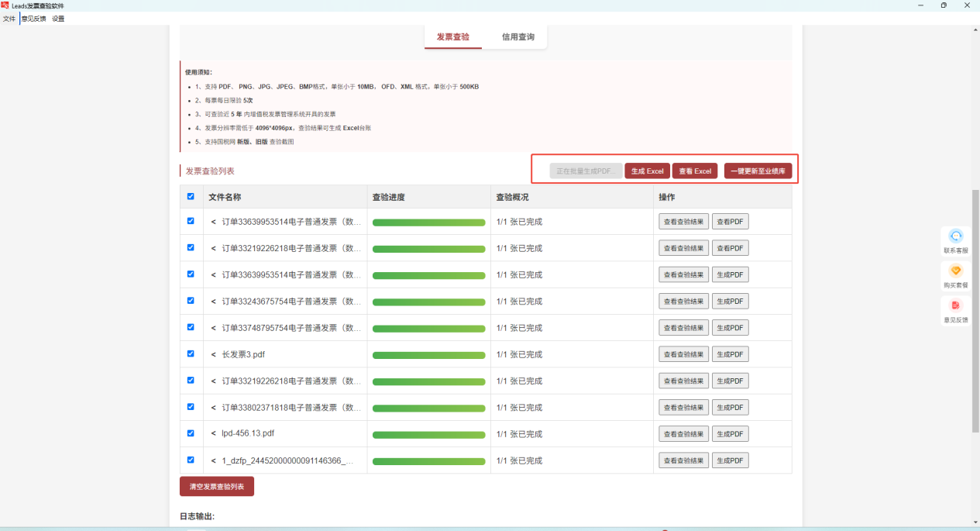Click the Leads app logo in title bar
Image resolution: width=980 pixels, height=531 pixels.
coord(5,5)
